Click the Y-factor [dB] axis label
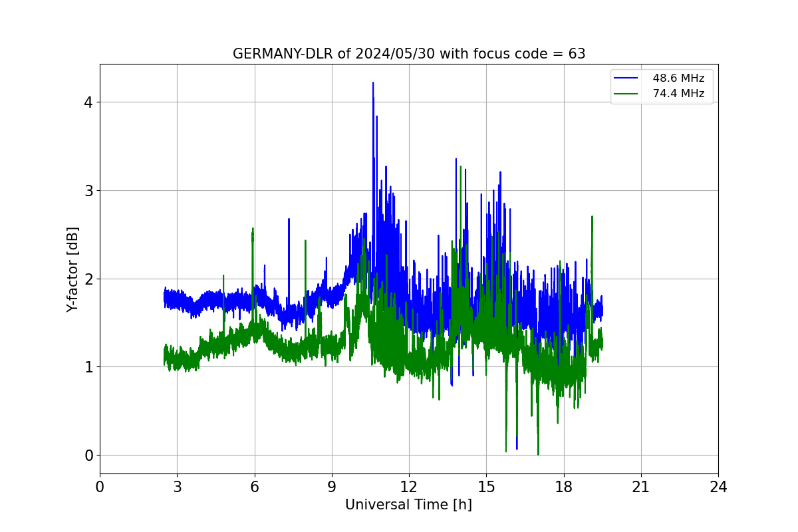The image size is (798, 532). pos(72,269)
